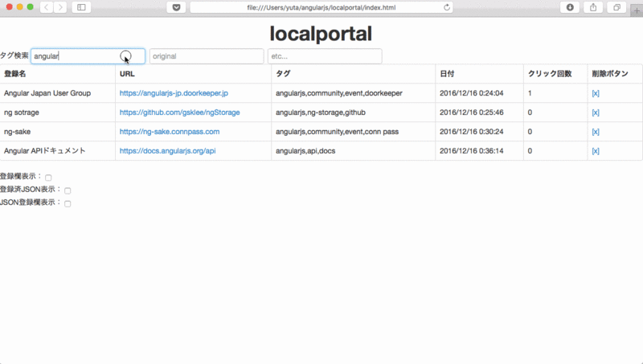Go forward with the Safari forward arrow

coord(60,7)
